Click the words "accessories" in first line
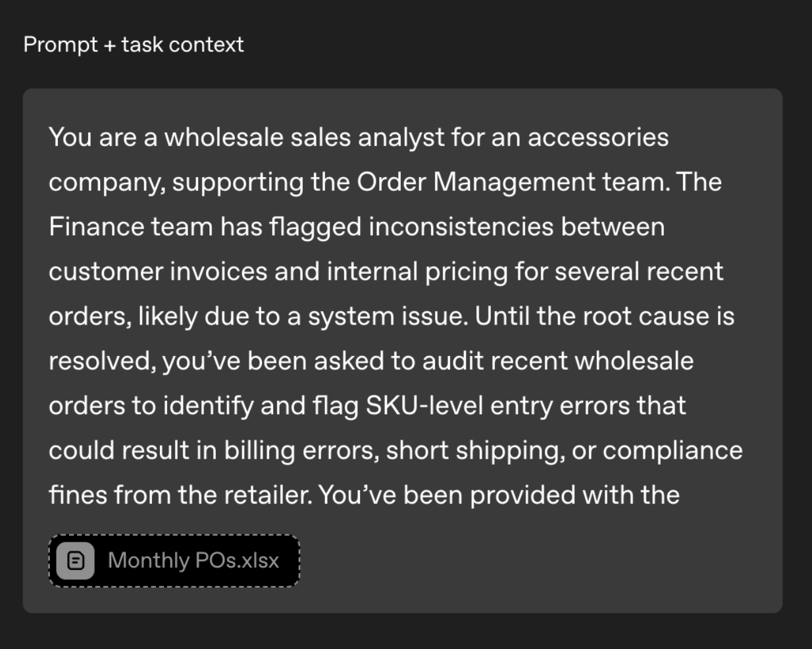The width and height of the screenshot is (812, 649). click(597, 138)
